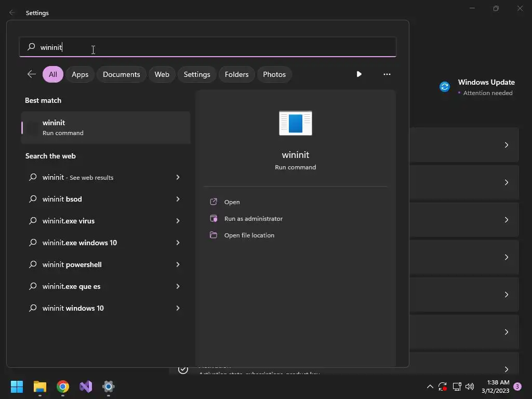Show hidden tray icons chevron
This screenshot has width=532, height=399.
coord(430,387)
